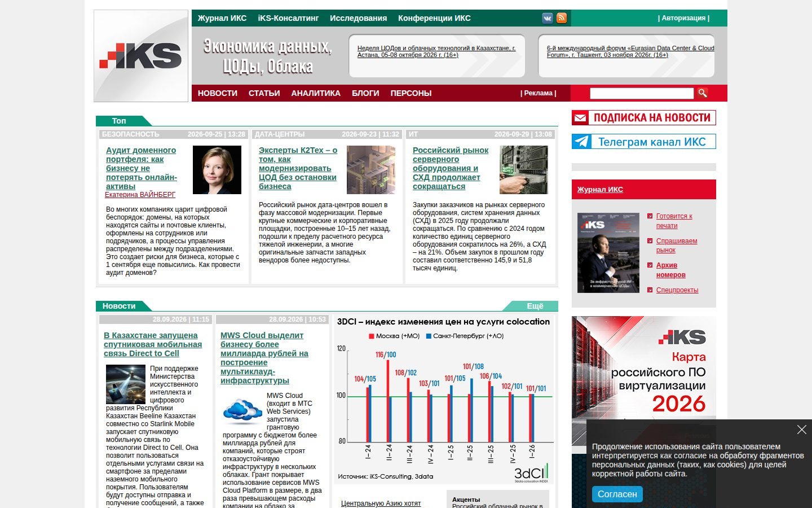
Task: Click the server hardware photo thumbnail
Action: pyautogui.click(x=524, y=170)
